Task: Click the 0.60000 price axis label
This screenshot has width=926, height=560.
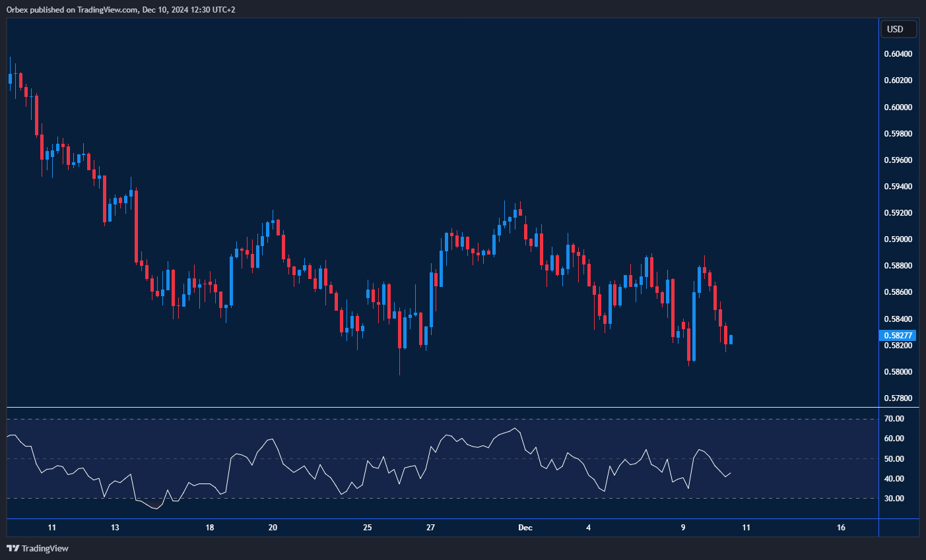Action: 898,108
